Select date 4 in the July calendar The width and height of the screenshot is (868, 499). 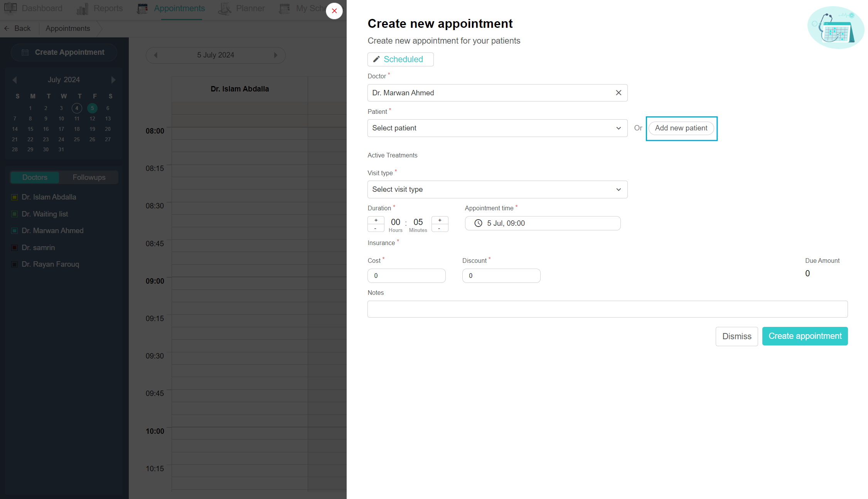77,108
